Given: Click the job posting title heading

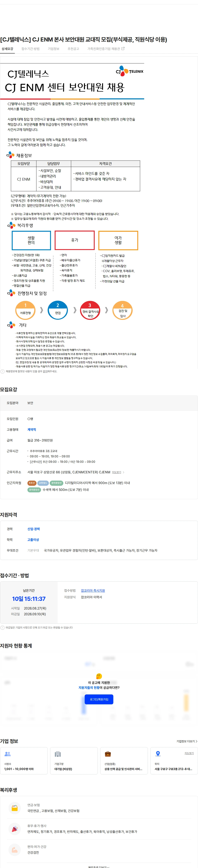Looking at the screenshot, I should click(84, 39).
